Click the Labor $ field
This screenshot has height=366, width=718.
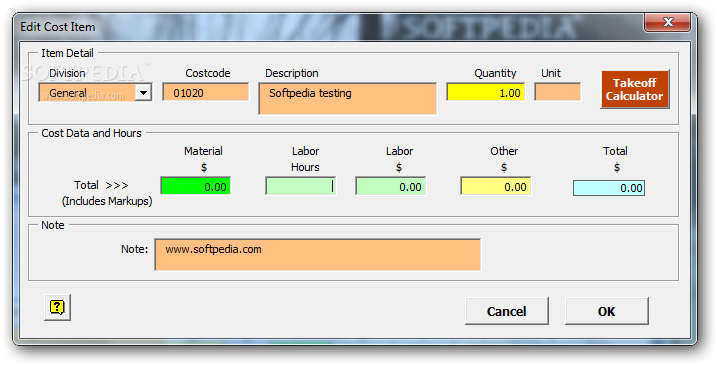tap(391, 187)
